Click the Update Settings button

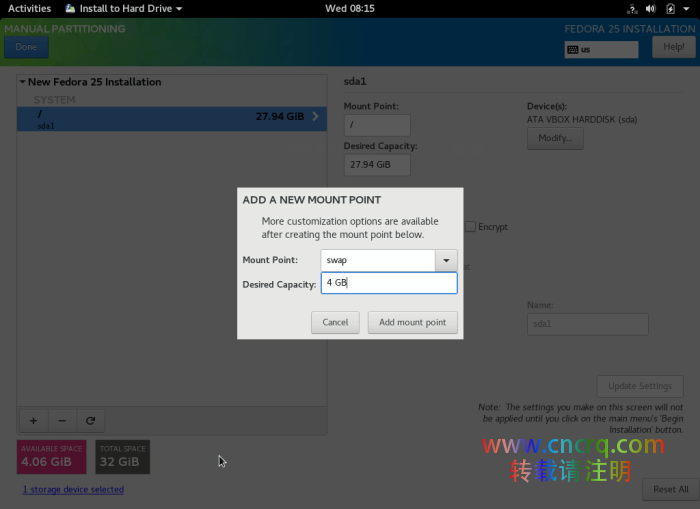click(x=640, y=386)
